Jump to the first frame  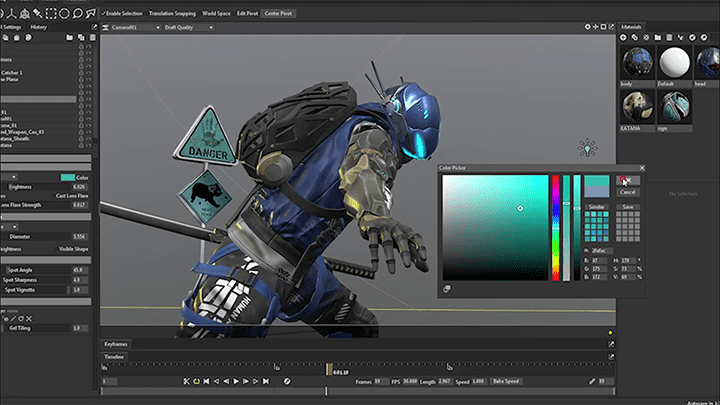pos(207,381)
